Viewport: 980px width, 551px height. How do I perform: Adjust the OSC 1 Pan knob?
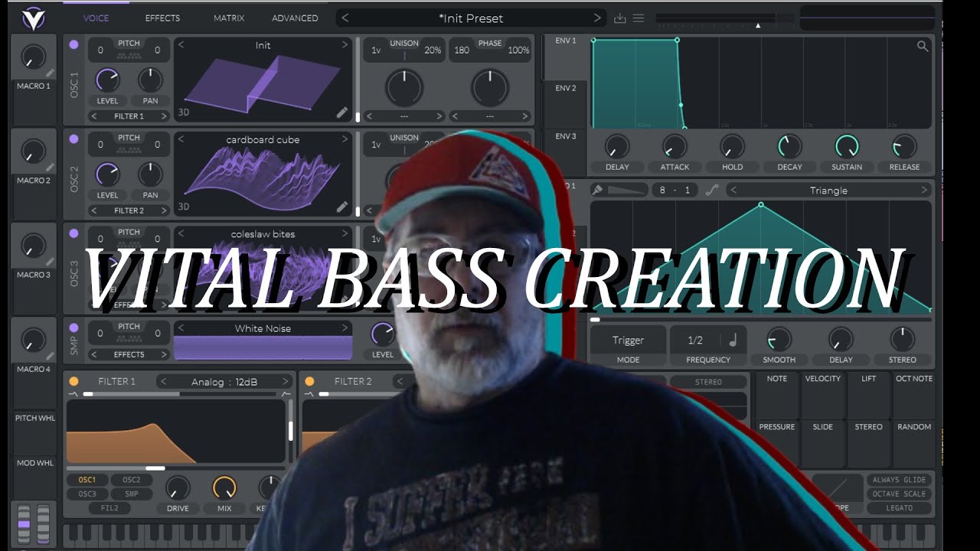(150, 80)
